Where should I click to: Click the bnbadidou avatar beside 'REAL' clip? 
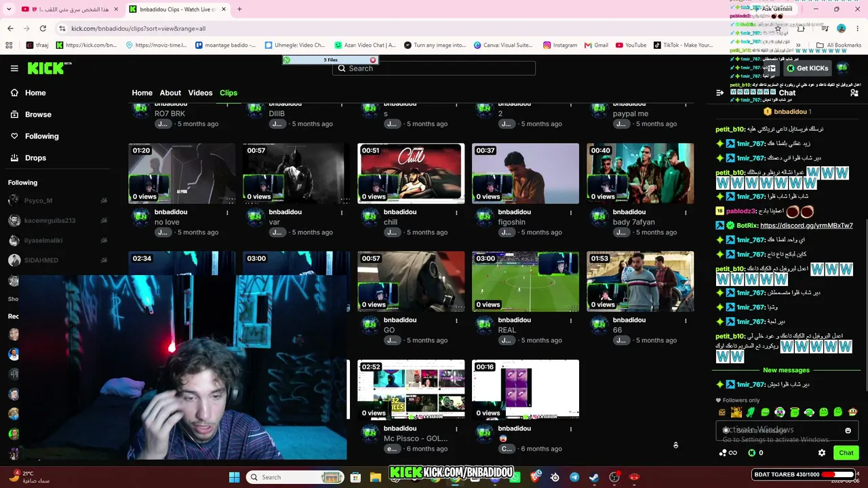coord(484,325)
